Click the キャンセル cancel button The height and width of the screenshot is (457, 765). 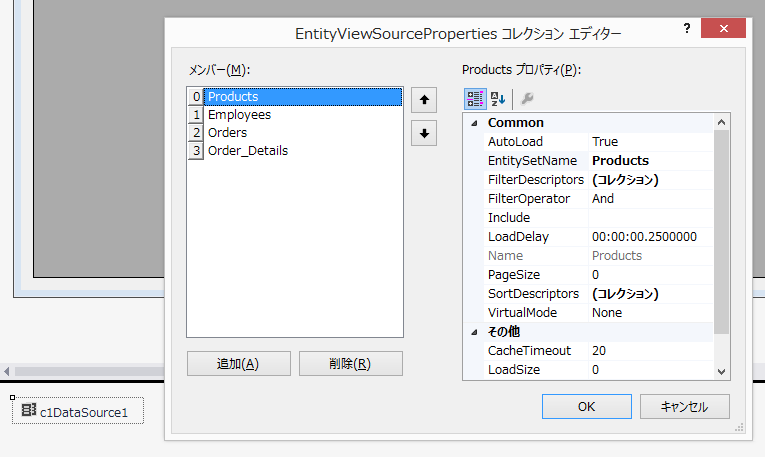(684, 406)
